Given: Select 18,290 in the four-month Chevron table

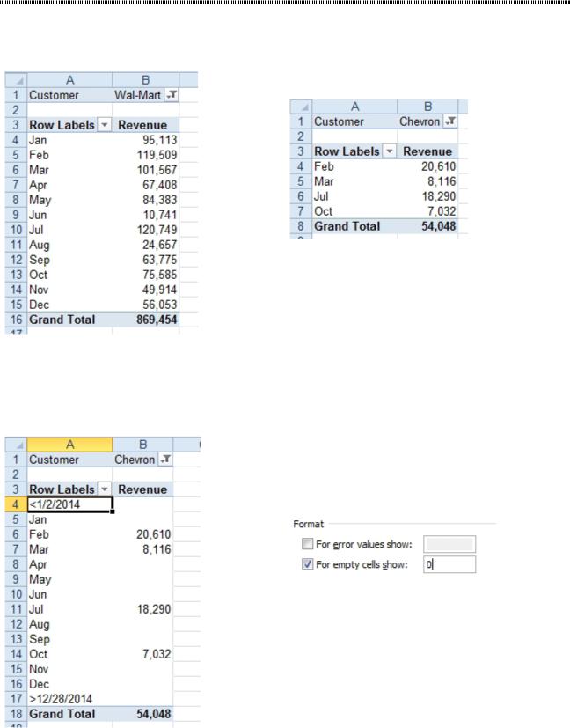Looking at the screenshot, I should click(x=427, y=196).
